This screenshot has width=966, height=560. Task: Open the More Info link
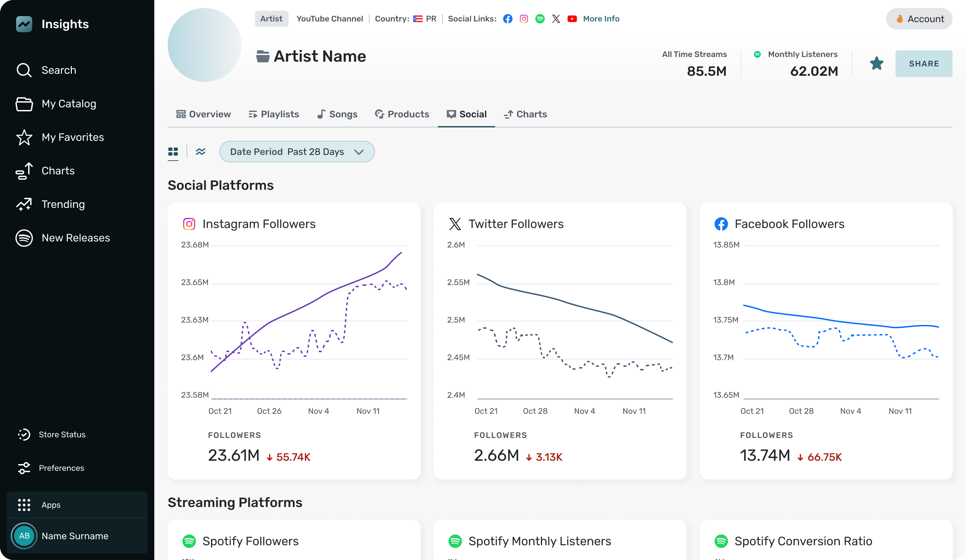tap(601, 19)
